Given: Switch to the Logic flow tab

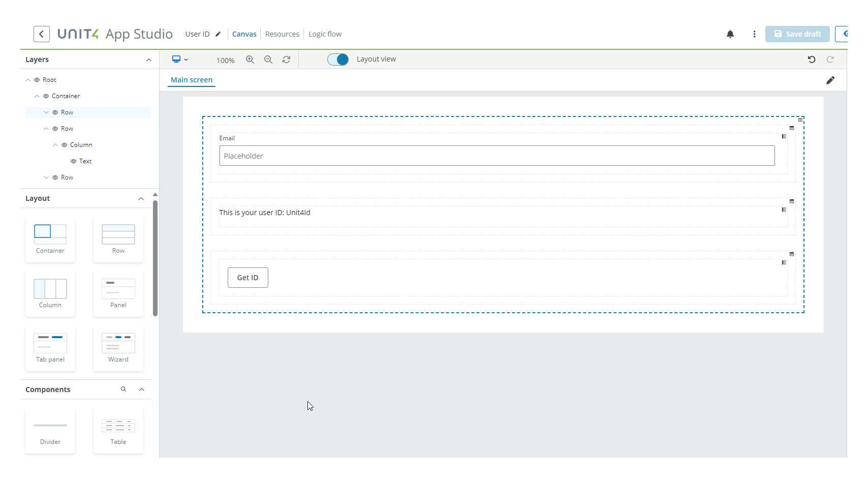Looking at the screenshot, I should [325, 34].
